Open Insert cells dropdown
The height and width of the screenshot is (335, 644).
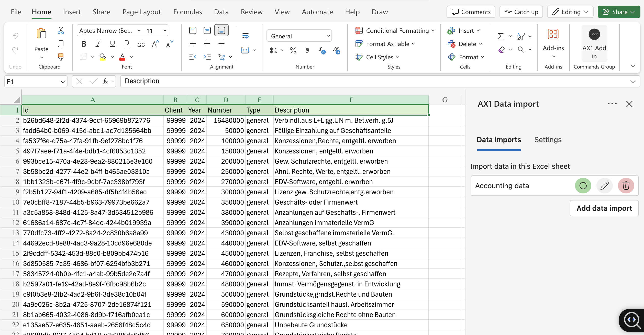(x=463, y=30)
